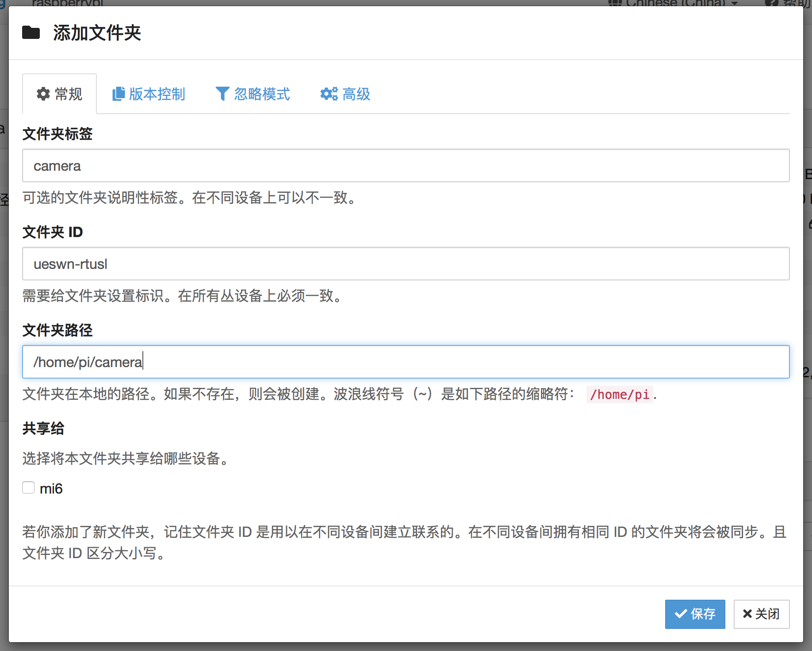The height and width of the screenshot is (651, 812).
Task: Click the copy icon beside 版本控制
Action: 118,94
